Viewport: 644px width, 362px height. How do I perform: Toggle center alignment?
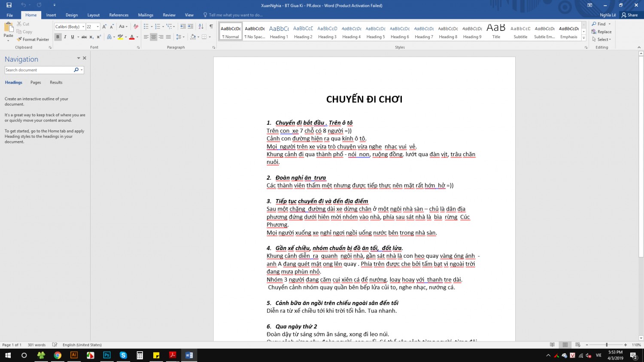tap(153, 37)
